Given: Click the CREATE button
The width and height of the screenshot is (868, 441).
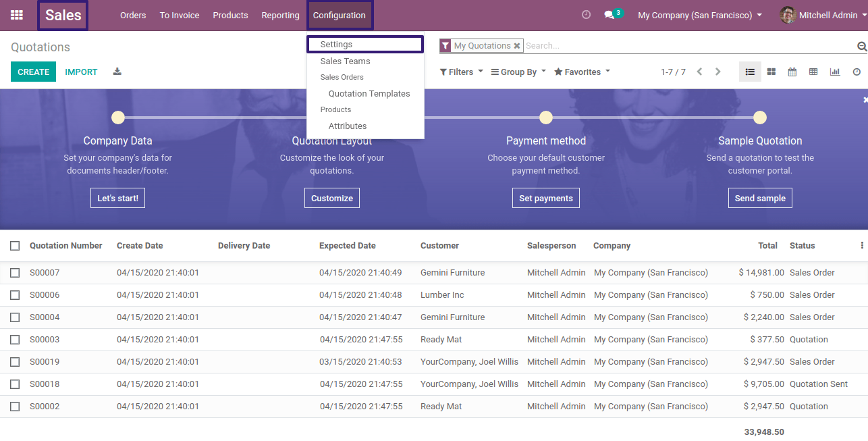Looking at the screenshot, I should tap(34, 72).
